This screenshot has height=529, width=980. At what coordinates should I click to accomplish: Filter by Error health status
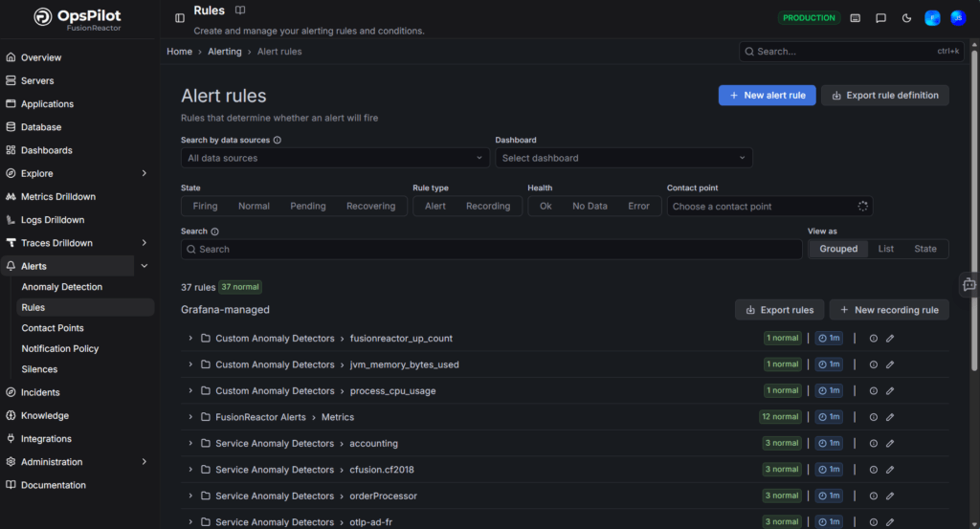pyautogui.click(x=638, y=207)
